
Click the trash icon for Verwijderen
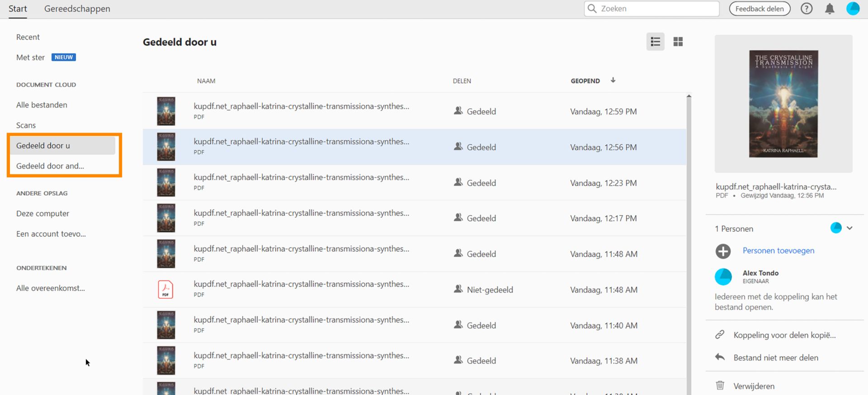pyautogui.click(x=720, y=385)
